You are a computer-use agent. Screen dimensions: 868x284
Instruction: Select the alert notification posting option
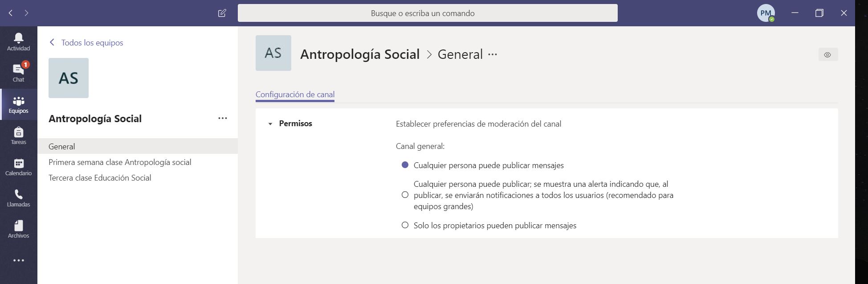point(405,195)
